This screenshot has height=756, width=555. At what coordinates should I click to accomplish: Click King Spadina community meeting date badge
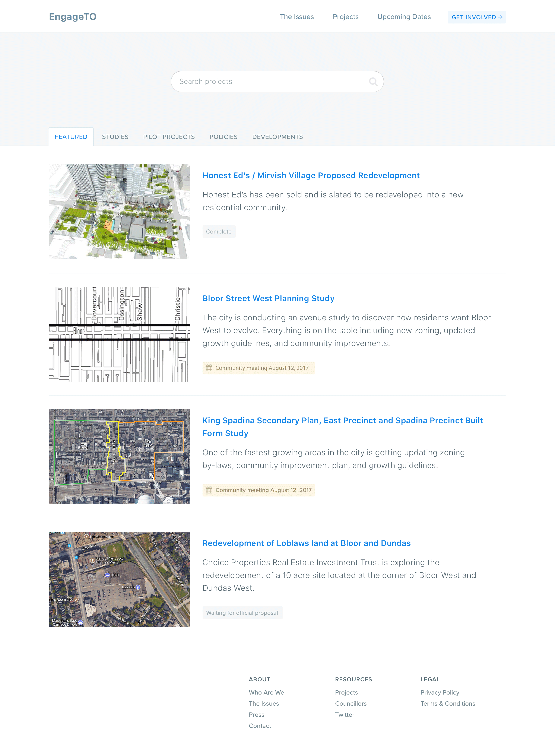point(258,490)
